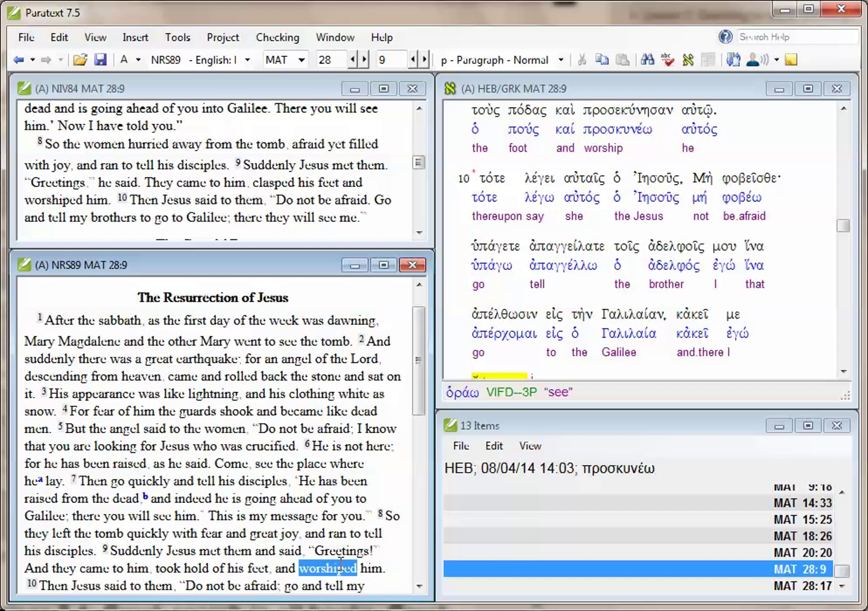The image size is (868, 611).
Task: Click the binoculars find icon
Action: 647,60
